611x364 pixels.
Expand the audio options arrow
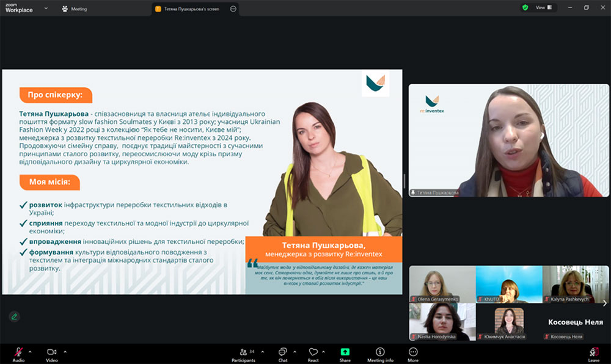pos(30,351)
